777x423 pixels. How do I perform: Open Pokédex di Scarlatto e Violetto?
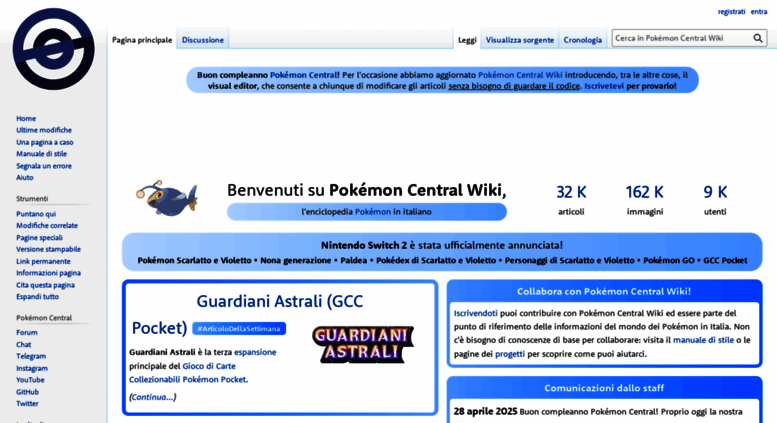[436, 261]
